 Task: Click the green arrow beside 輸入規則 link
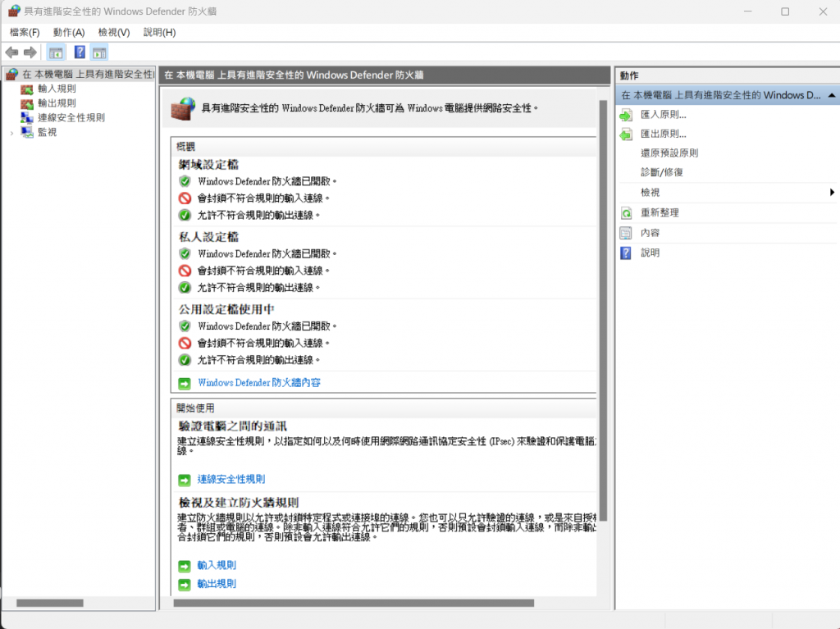point(185,566)
